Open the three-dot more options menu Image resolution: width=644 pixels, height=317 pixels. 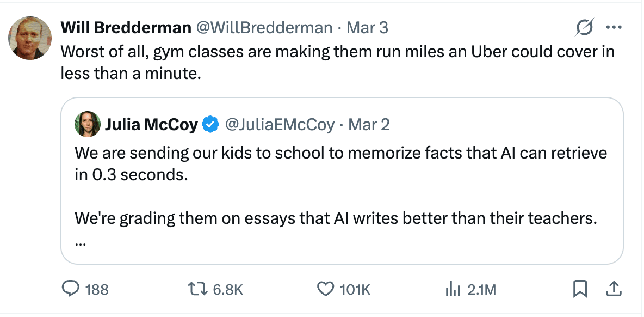[614, 28]
